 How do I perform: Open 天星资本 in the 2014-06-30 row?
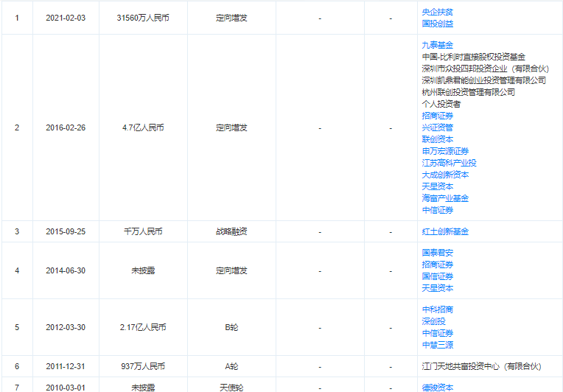tap(437, 288)
